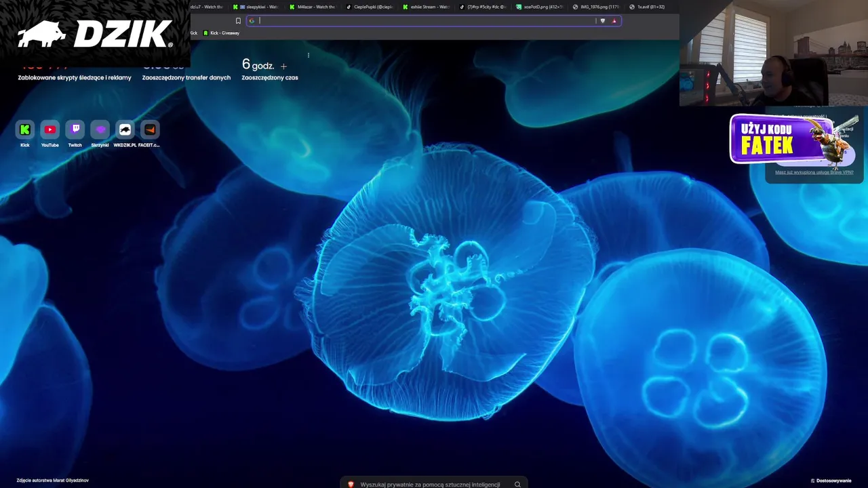Open the three-dot stats widget menu

coord(309,55)
